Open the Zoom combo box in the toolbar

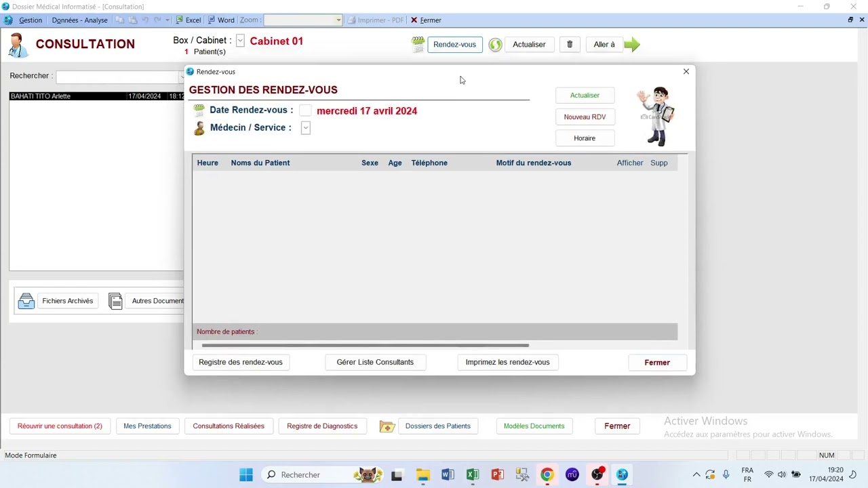pos(302,20)
